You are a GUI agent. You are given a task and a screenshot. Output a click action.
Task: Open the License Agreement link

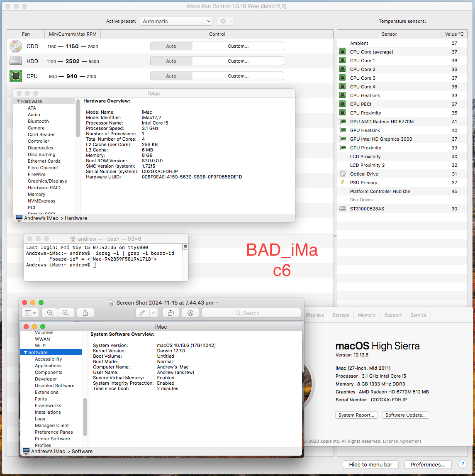pyautogui.click(x=402, y=442)
